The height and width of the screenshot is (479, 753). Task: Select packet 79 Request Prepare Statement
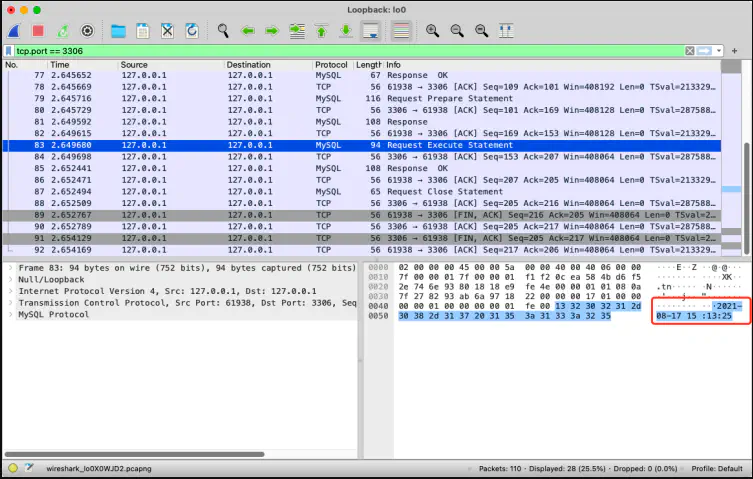tap(362, 98)
